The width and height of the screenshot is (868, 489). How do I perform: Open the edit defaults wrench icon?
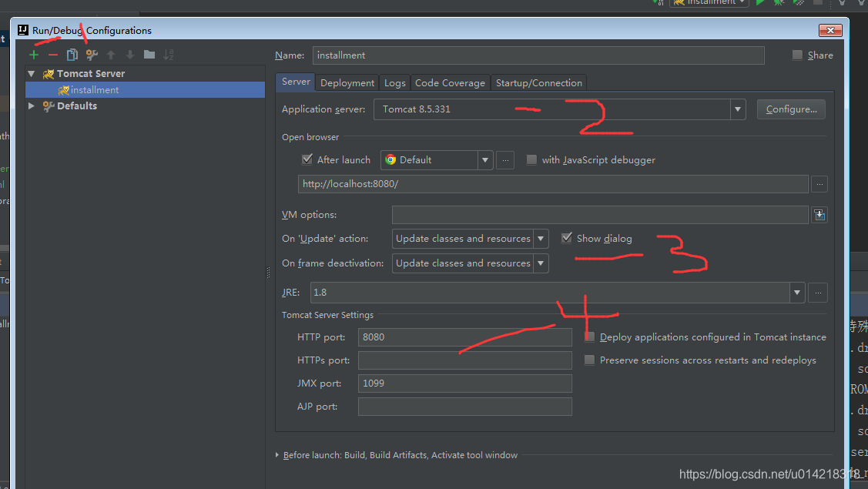(x=92, y=55)
